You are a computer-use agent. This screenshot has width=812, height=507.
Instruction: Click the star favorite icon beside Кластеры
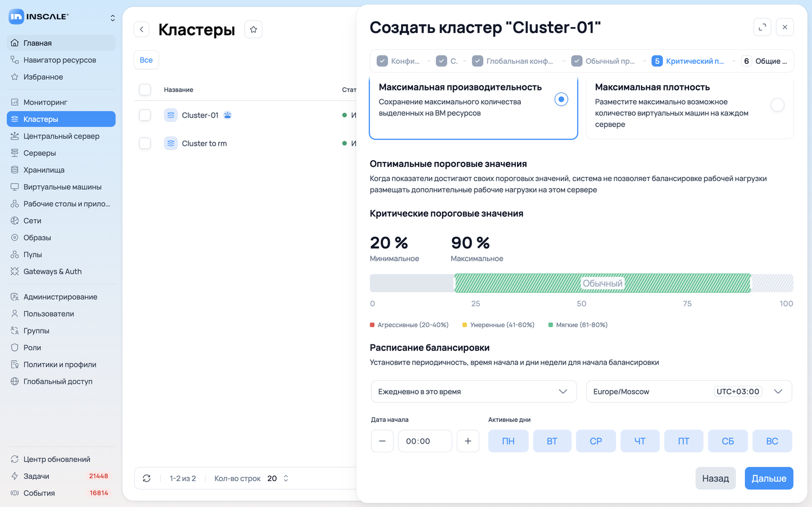pos(253,29)
